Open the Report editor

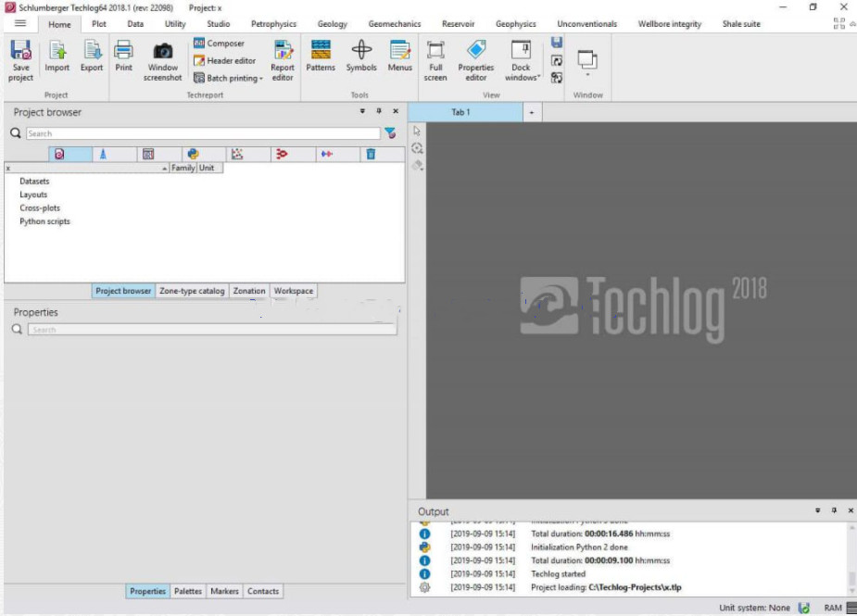coord(283,61)
